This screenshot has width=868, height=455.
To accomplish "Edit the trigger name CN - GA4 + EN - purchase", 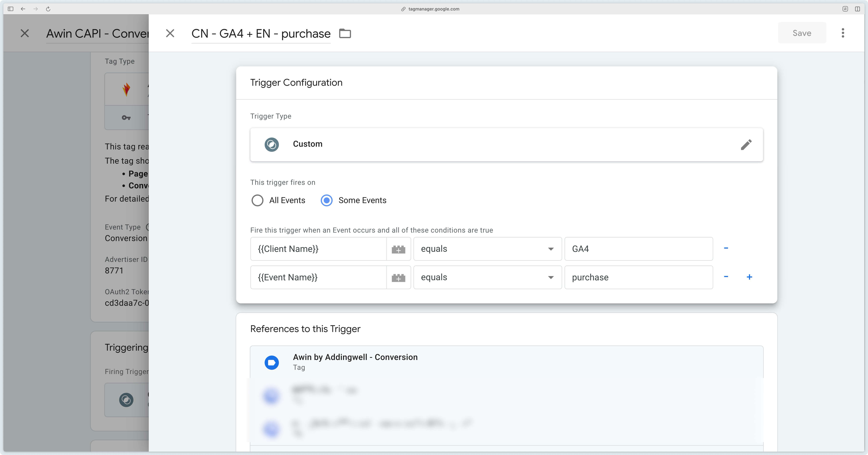I will (261, 34).
